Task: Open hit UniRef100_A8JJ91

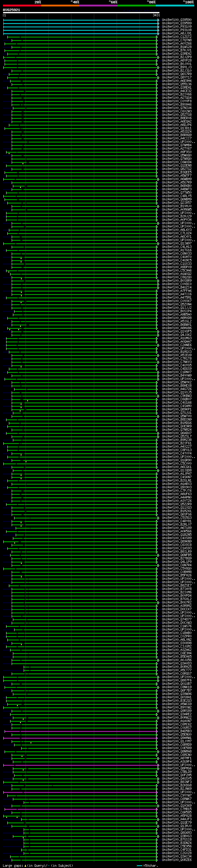Action: pos(177,33)
